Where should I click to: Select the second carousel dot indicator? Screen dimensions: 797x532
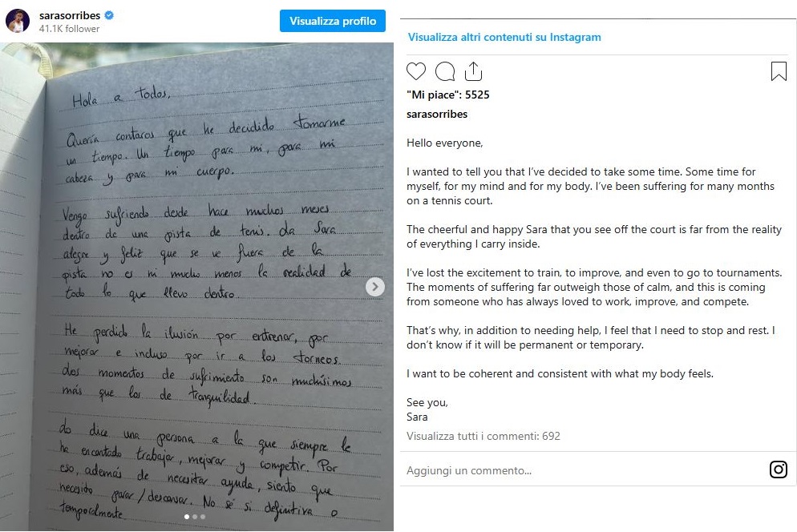pyautogui.click(x=196, y=517)
